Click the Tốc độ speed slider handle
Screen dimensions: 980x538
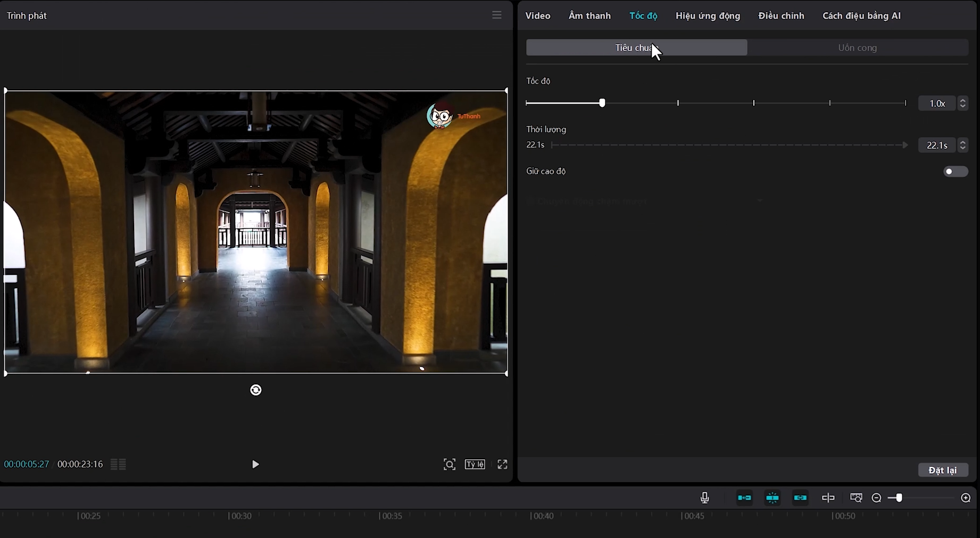click(602, 103)
